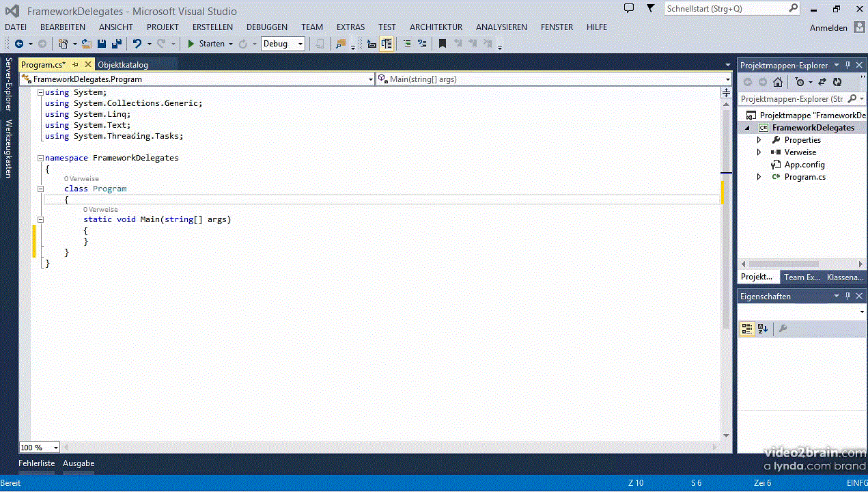Uncomment the selected lines via toolbar icon
This screenshot has width=868, height=492.
tap(421, 44)
